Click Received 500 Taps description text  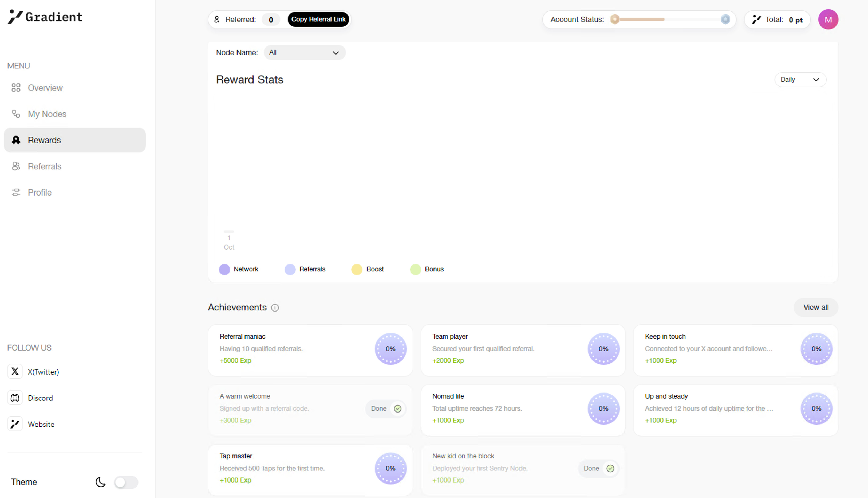272,469
